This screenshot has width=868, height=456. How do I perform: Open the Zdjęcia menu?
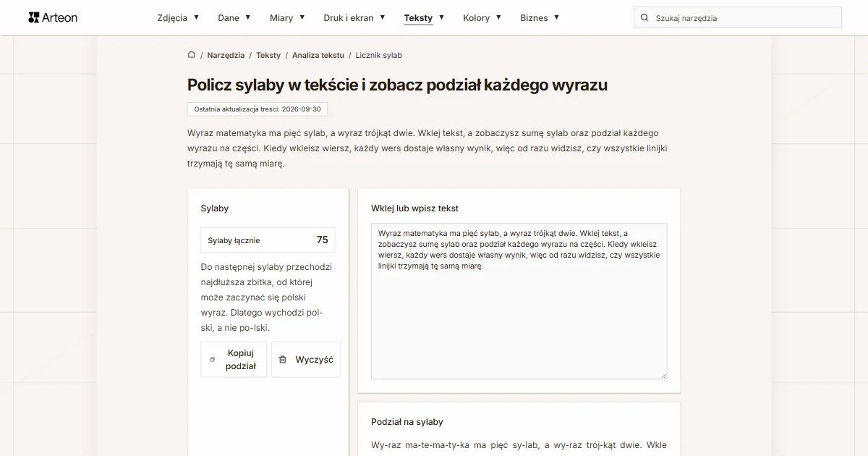click(x=172, y=17)
